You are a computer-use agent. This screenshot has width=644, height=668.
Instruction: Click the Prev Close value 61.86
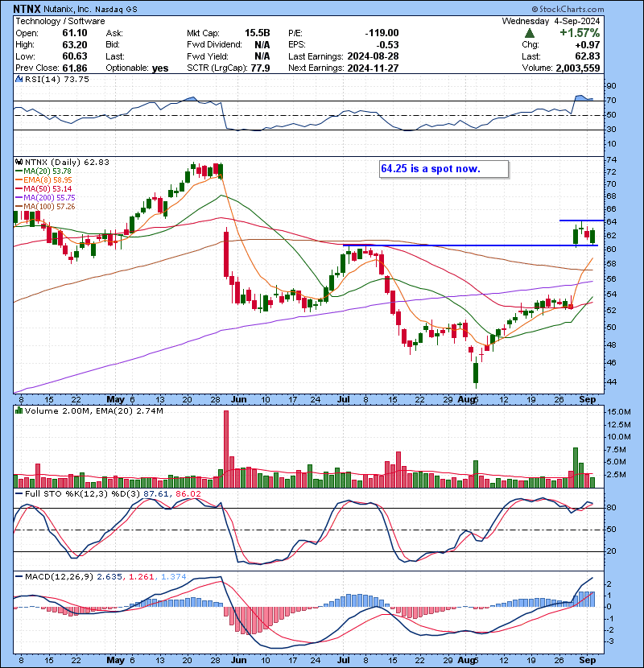coord(75,68)
